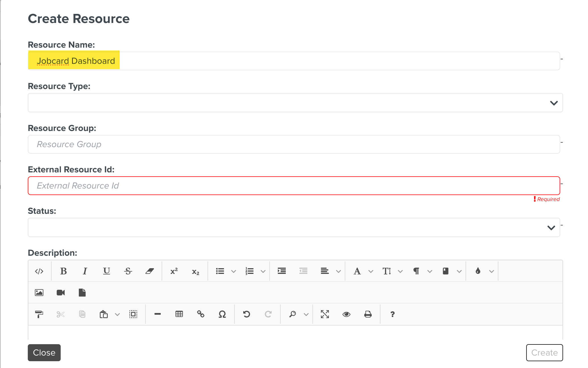Open the Resource Type dropdown
This screenshot has height=368, width=588.
coord(295,103)
